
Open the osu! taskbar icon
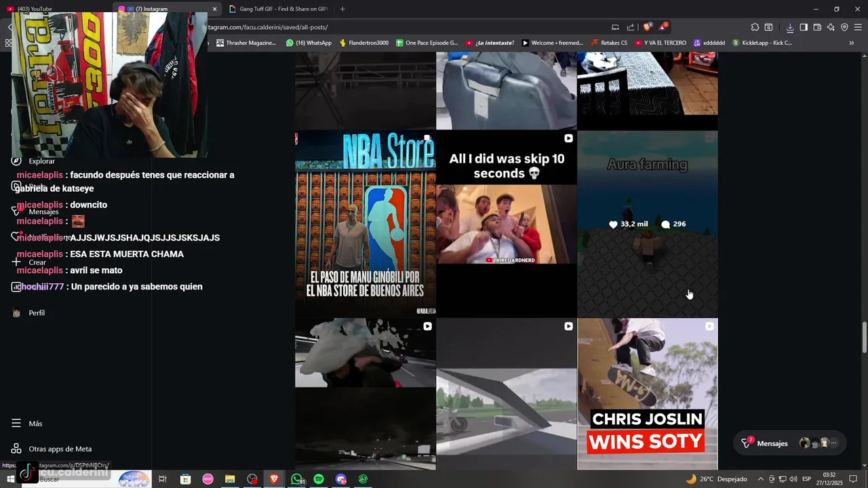pos(208,479)
